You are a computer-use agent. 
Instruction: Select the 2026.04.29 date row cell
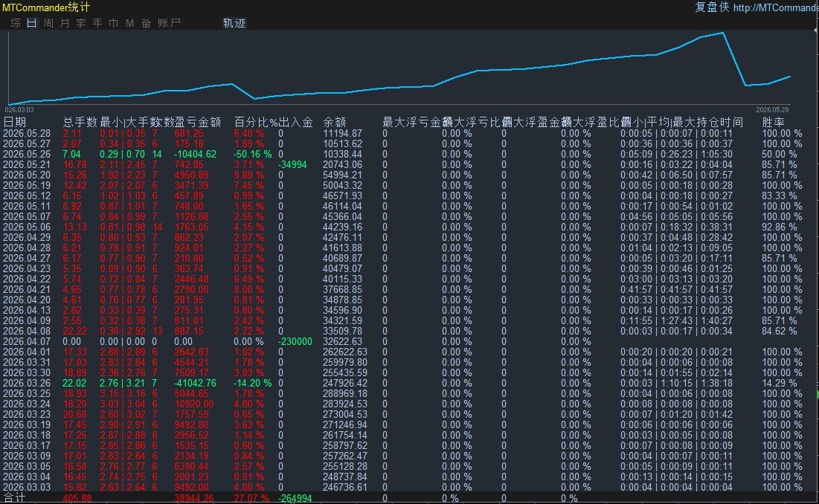pos(27,237)
